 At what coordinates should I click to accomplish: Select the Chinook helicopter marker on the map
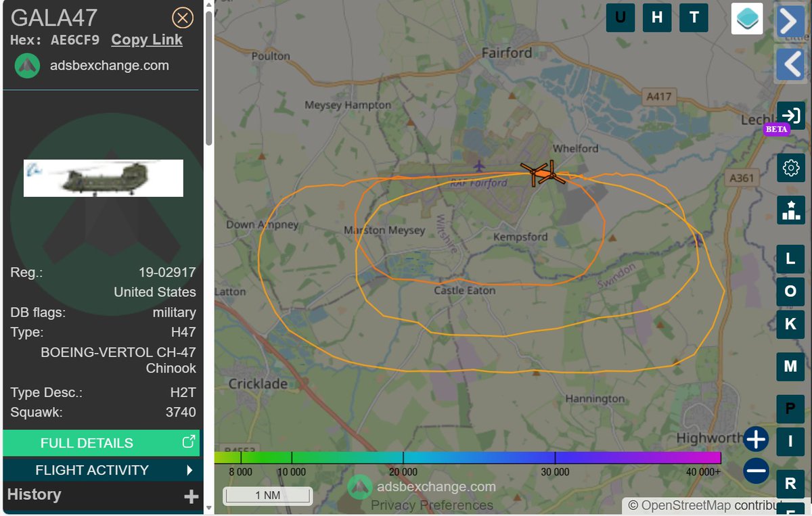[x=543, y=173]
